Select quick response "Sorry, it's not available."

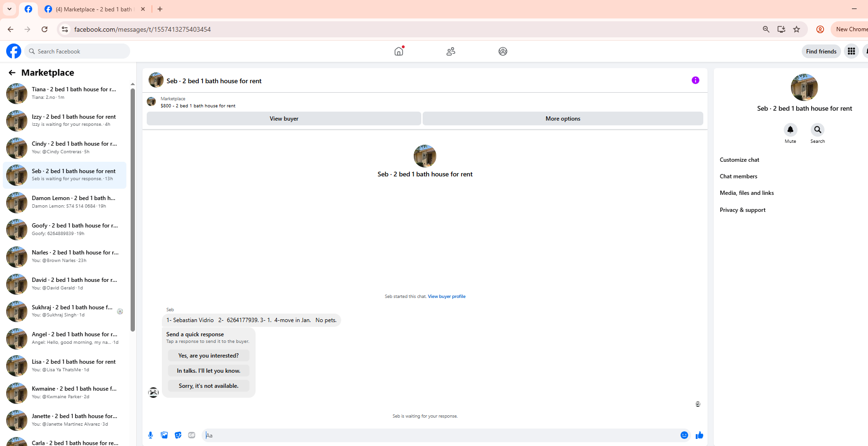click(209, 386)
